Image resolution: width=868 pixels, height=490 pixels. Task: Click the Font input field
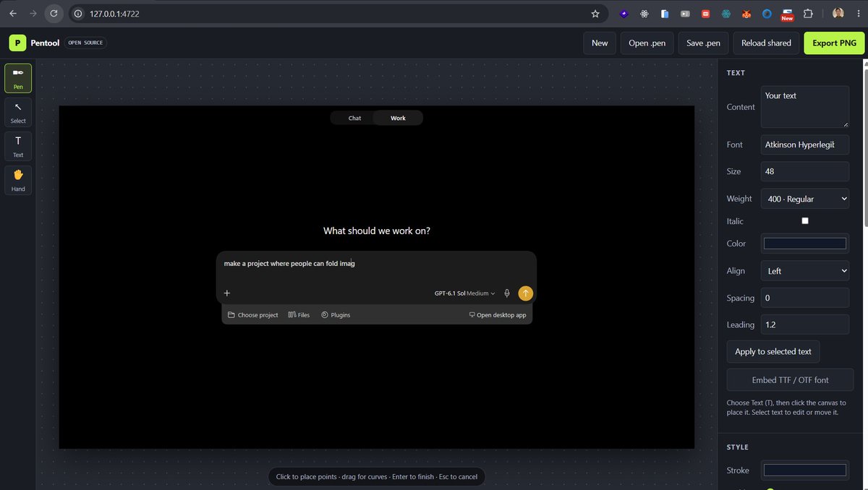[x=805, y=145]
